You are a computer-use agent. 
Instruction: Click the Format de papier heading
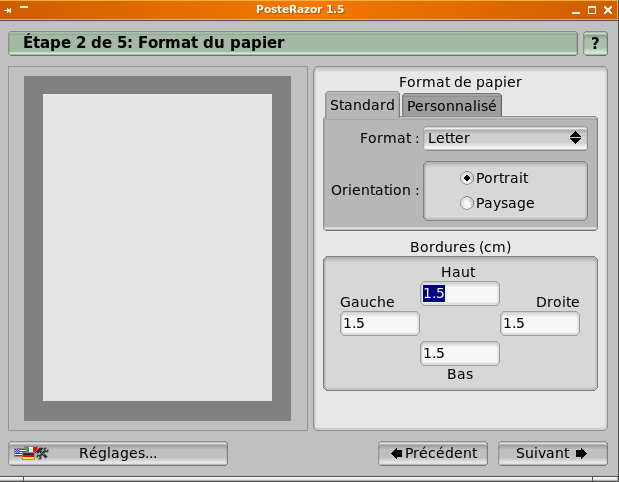pos(460,82)
